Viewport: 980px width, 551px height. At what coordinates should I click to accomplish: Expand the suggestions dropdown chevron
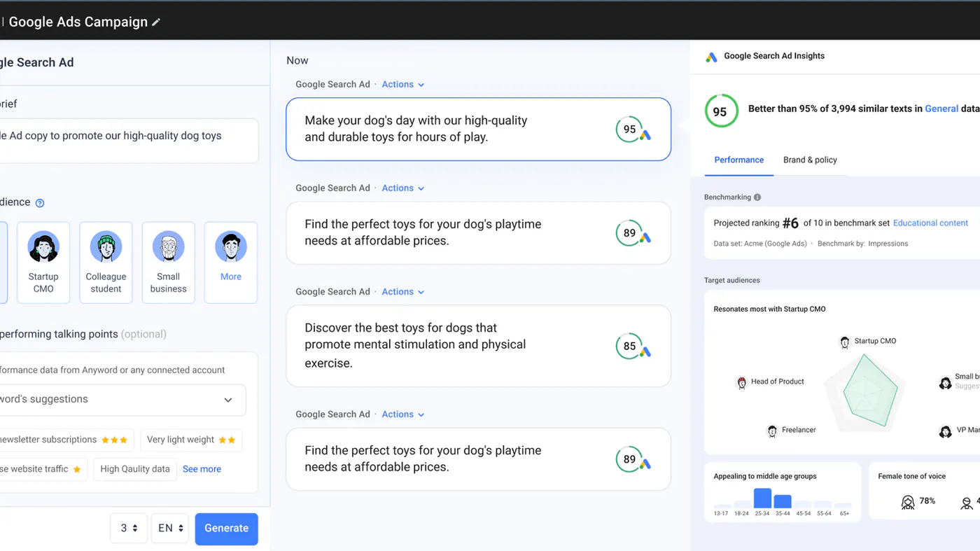pyautogui.click(x=228, y=400)
